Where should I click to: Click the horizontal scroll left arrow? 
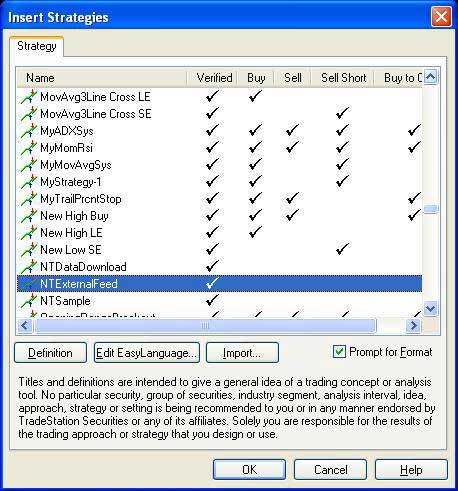(25, 325)
